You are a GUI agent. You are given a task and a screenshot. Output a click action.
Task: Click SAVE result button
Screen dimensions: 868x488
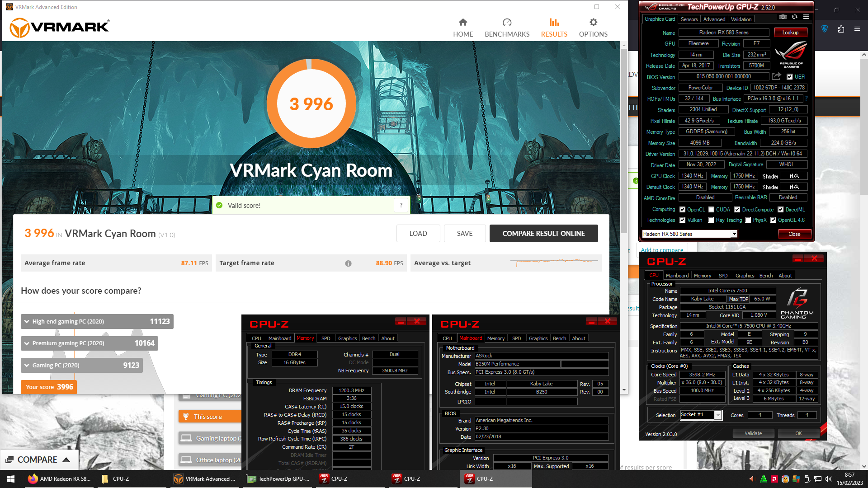click(x=465, y=234)
